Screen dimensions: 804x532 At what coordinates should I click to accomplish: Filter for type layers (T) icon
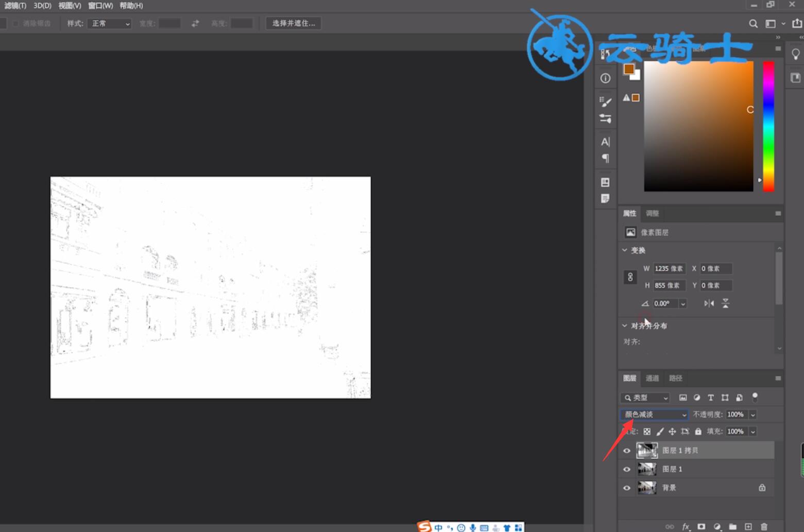coord(711,398)
